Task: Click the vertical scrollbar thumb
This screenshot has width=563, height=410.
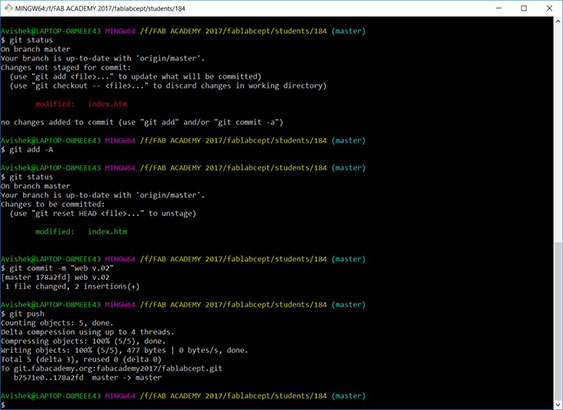Action: pos(558,321)
